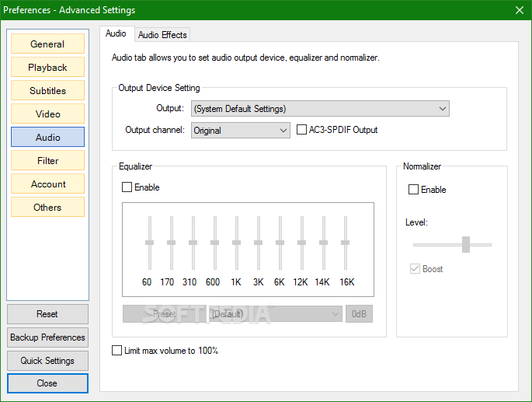Screen dimensions: 532x402
Task: Click the Level: label in Normalizer
Action: pyautogui.click(x=416, y=222)
